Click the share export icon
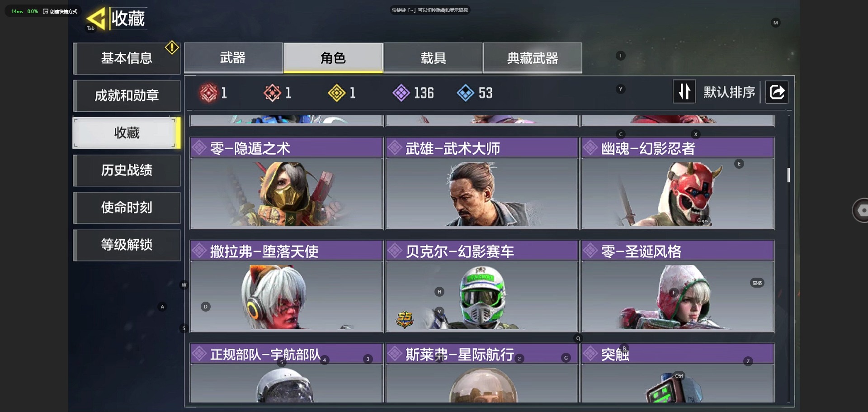The width and height of the screenshot is (868, 412). click(777, 92)
